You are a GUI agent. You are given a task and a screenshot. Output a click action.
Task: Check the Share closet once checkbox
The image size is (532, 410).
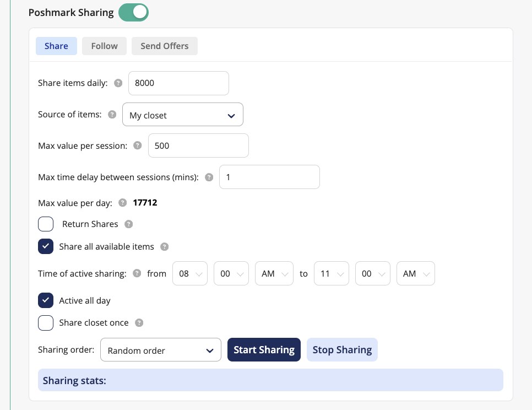coord(46,323)
